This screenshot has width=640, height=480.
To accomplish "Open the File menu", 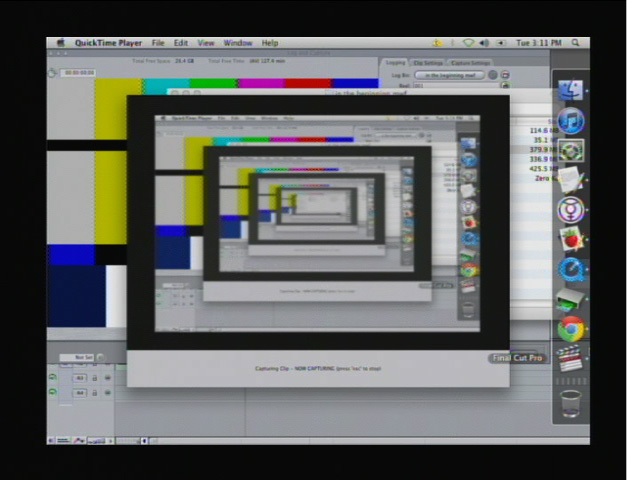I will [x=158, y=43].
